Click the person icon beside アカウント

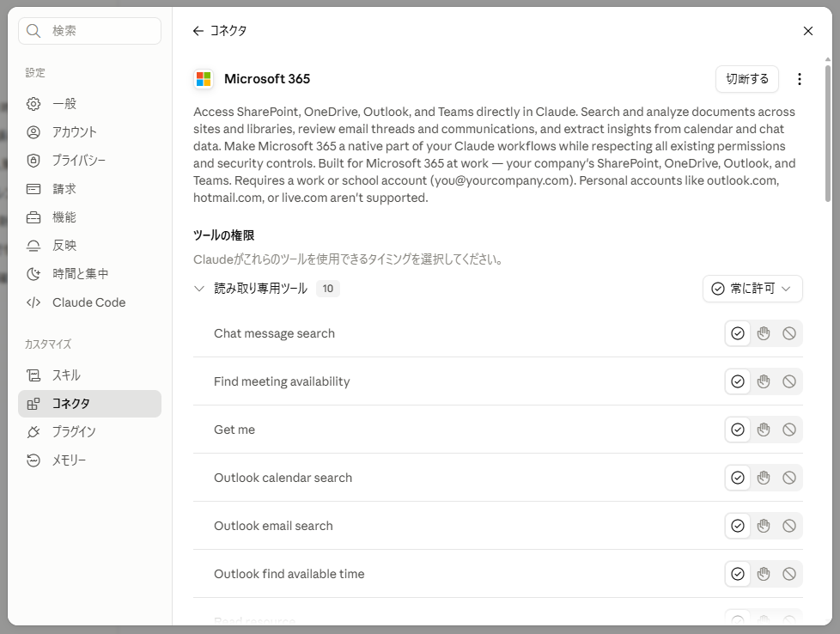click(33, 131)
